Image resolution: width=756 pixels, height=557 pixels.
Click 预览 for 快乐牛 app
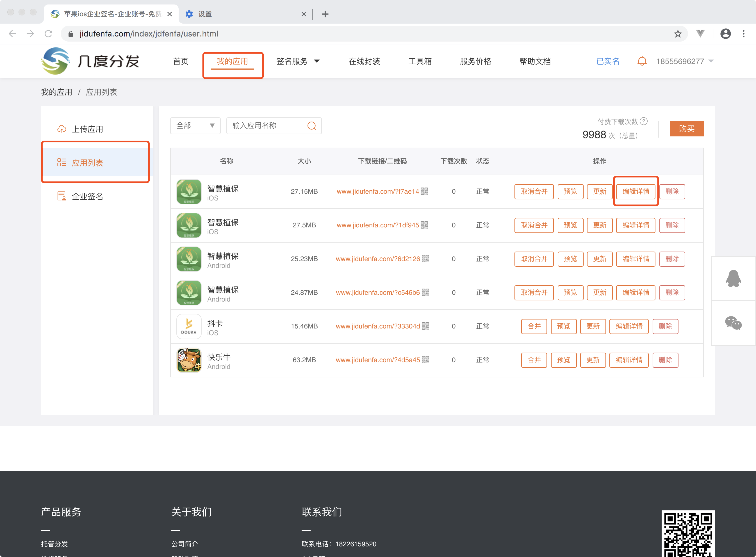[x=563, y=360]
